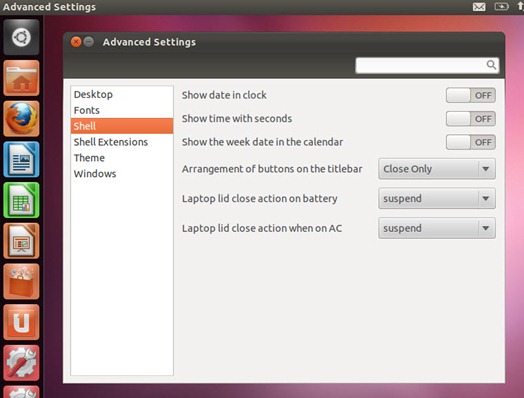The height and width of the screenshot is (398, 524).
Task: Click 'Laptop lid close action when on AC' label
Action: (x=262, y=229)
